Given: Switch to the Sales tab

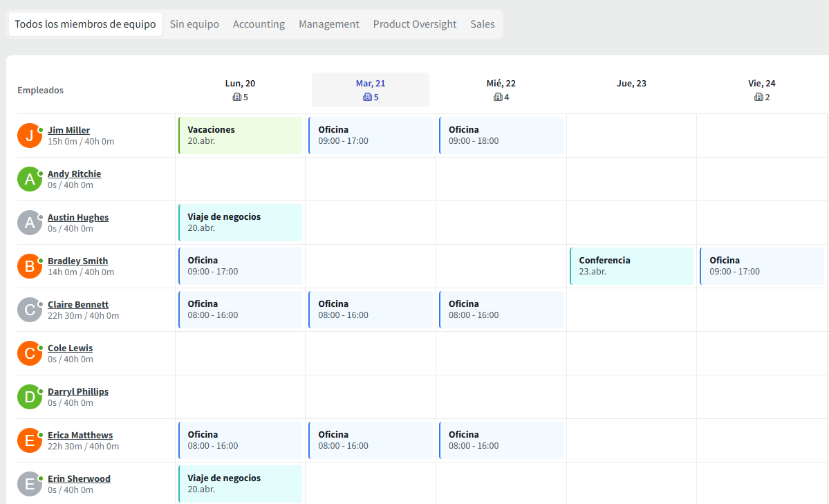Looking at the screenshot, I should click(x=483, y=24).
